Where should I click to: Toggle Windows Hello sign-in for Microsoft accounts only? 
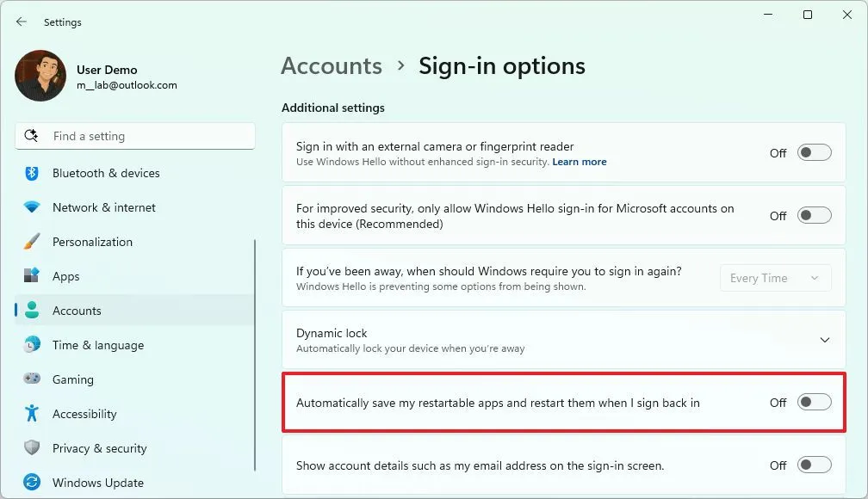(812, 215)
